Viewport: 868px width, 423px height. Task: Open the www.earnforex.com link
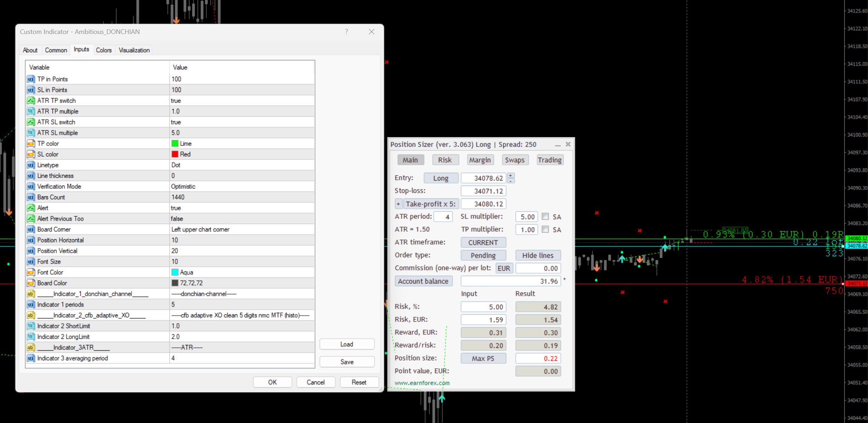tap(422, 383)
